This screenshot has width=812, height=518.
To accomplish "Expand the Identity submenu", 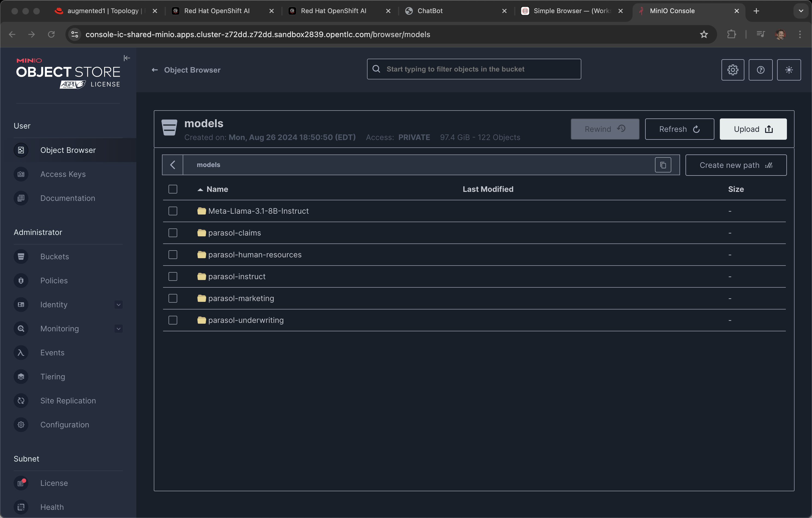I will pyautogui.click(x=118, y=305).
